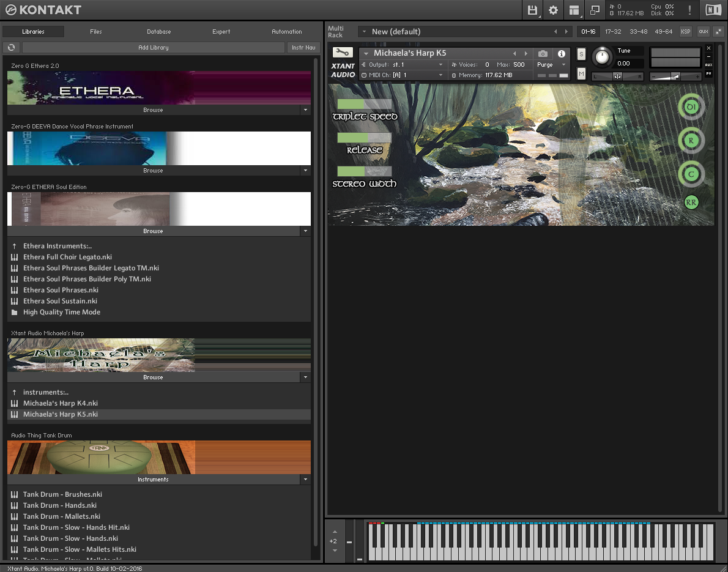Click the Instr Nav button
Viewport: 728px width, 572px height.
pos(303,47)
